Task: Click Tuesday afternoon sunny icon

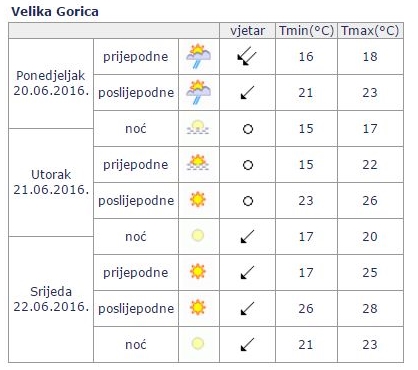Action: tap(198, 200)
